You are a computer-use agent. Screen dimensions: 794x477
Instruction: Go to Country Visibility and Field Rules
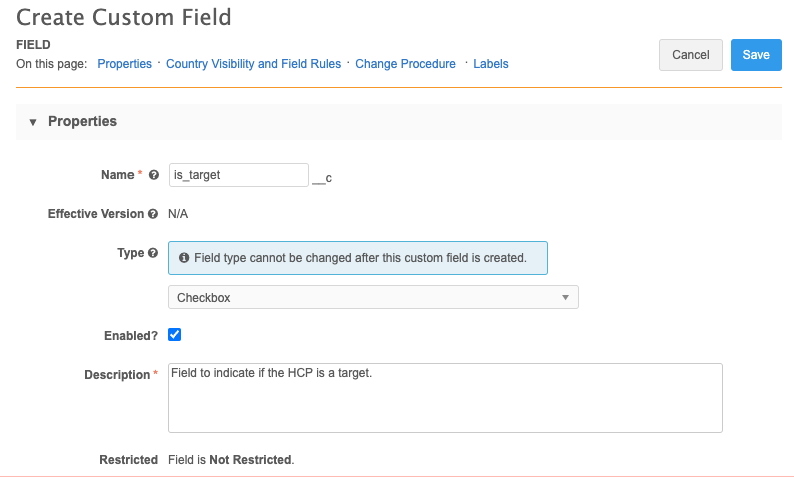click(x=253, y=64)
